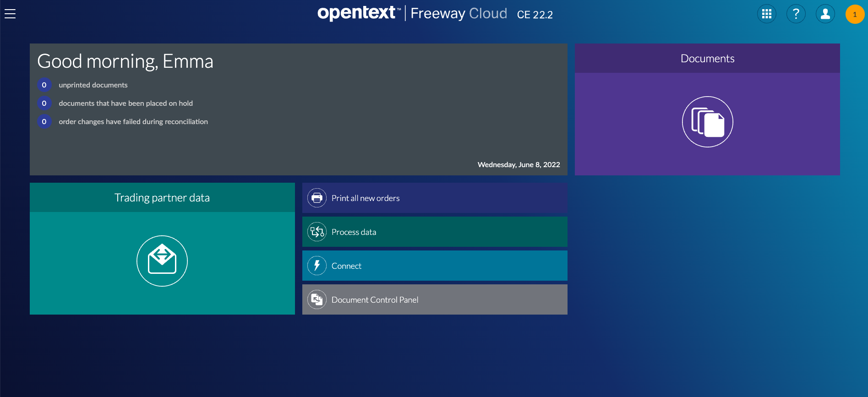The image size is (868, 397).
Task: Click the Document Control Panel icon
Action: (x=317, y=299)
